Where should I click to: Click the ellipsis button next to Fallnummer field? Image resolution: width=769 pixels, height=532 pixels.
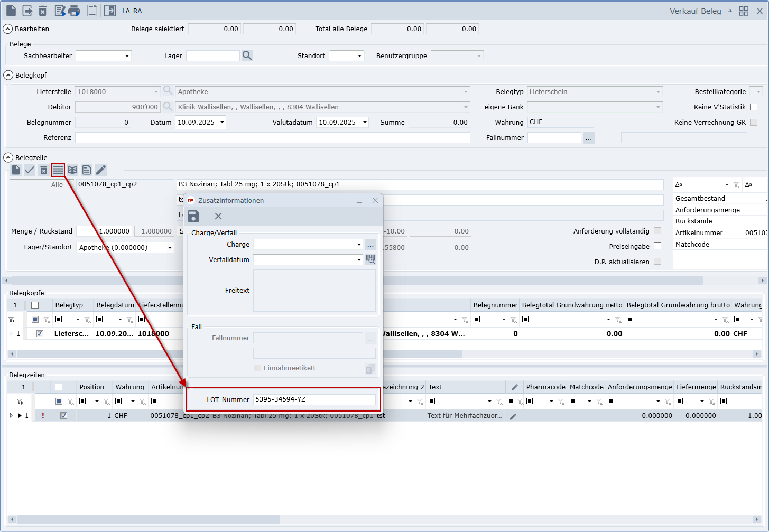tap(589, 138)
